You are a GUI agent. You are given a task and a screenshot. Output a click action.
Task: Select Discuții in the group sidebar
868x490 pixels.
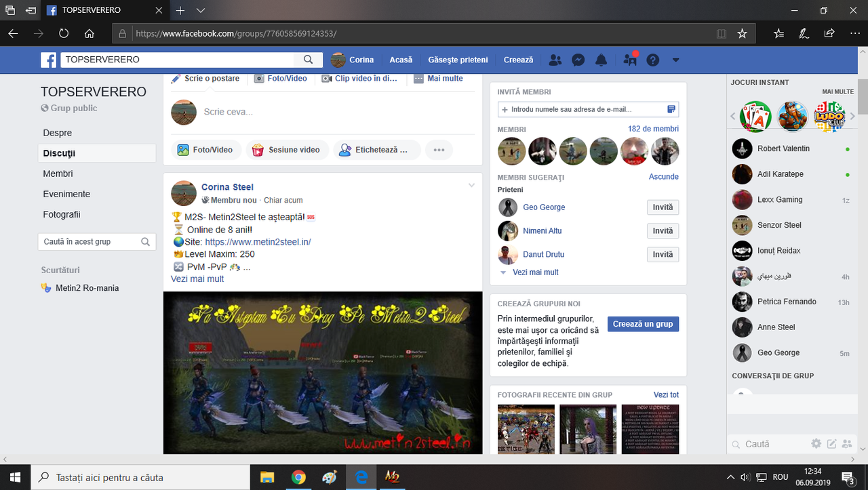[x=97, y=153]
